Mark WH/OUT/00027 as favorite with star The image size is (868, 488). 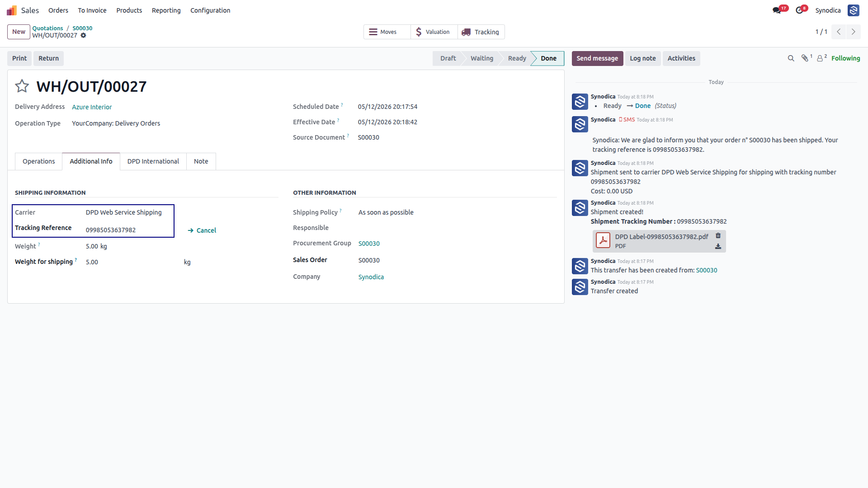tap(22, 86)
